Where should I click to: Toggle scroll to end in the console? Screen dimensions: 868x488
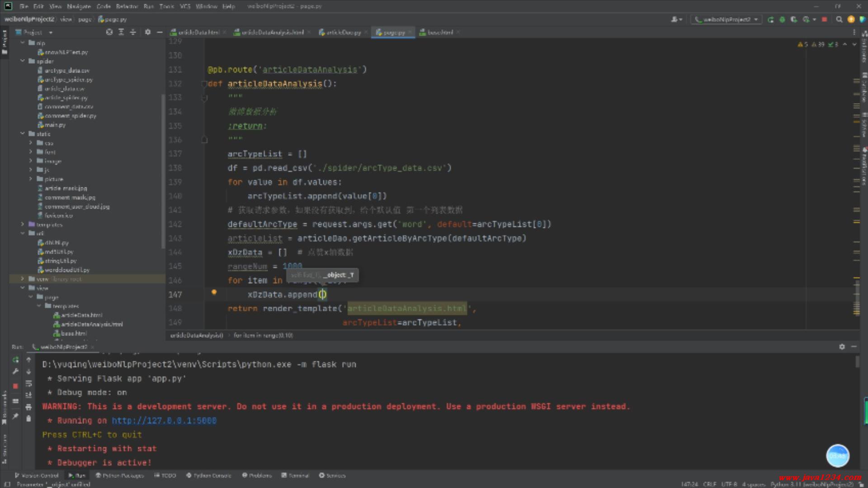coord(28,395)
